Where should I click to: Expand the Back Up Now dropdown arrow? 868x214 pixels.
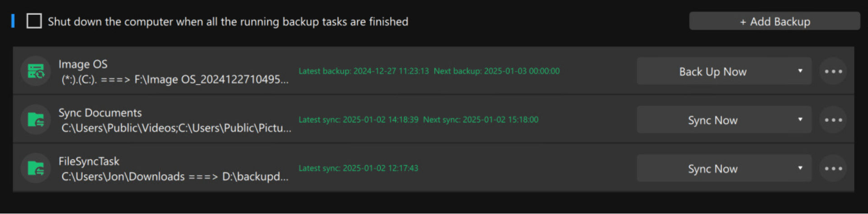click(x=800, y=71)
